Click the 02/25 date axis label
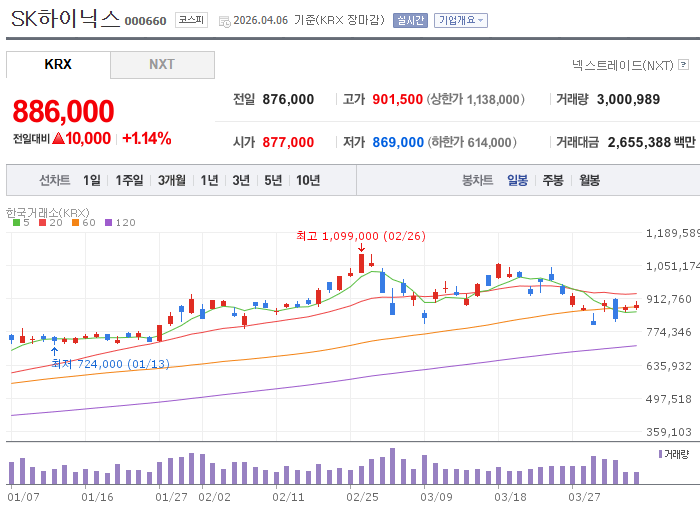 [x=362, y=497]
